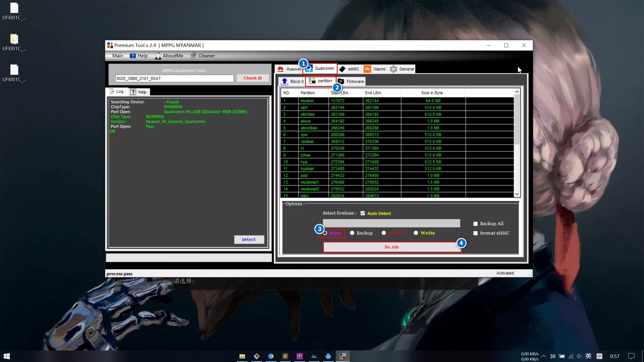Select the tz partition row
Image resolution: width=644 pixels, height=362 pixels.
point(397,148)
